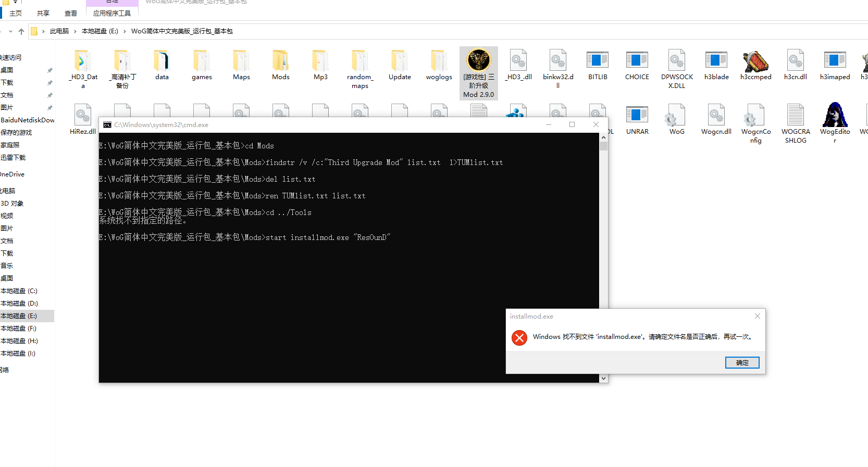The width and height of the screenshot is (868, 467).
Task: Expand the chevron after 本地磁盘 (E:) breadcrumb
Action: (x=125, y=31)
